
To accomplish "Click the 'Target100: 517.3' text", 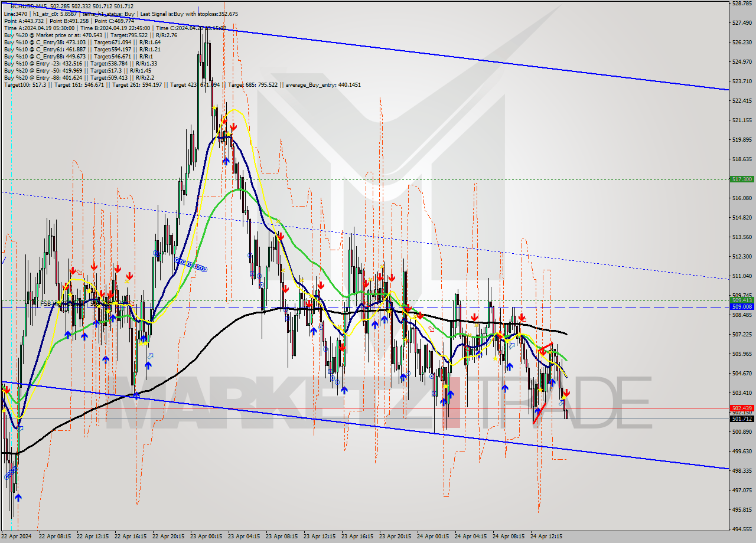I will click(x=24, y=85).
